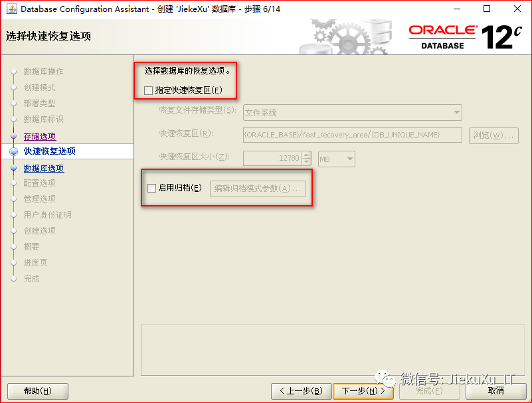Click the 选择数据库的恢复选项 description text
This screenshot has height=403, width=532.
[187, 71]
